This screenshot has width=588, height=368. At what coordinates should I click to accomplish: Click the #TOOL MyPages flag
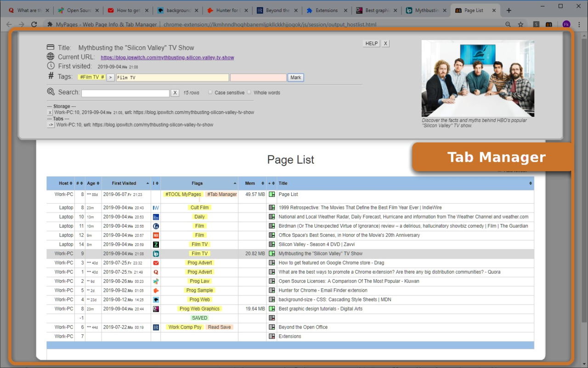tap(183, 195)
